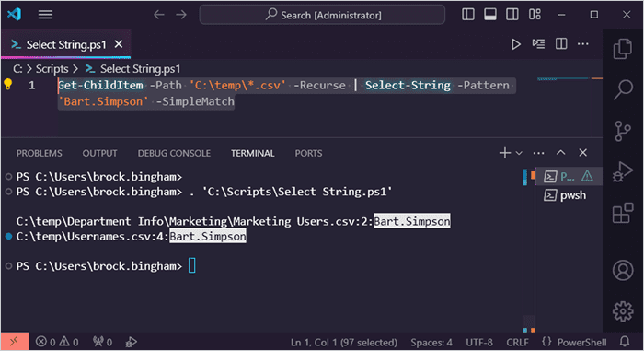
Task: Open the Extensions view
Action: [623, 212]
